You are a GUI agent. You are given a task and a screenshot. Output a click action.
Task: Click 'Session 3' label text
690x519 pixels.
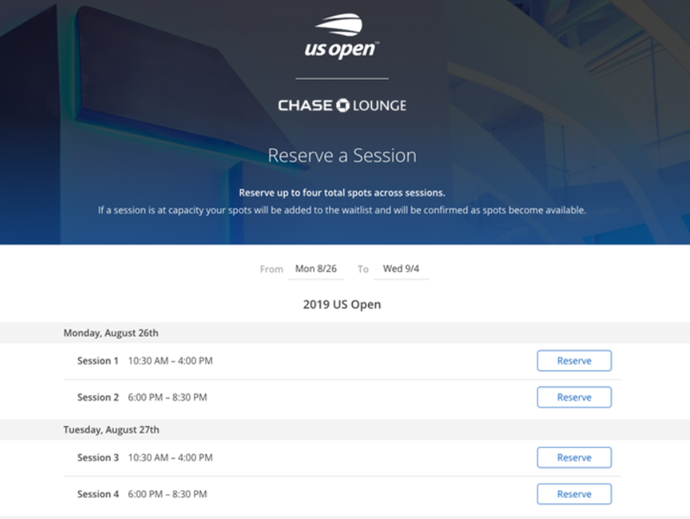click(x=98, y=458)
